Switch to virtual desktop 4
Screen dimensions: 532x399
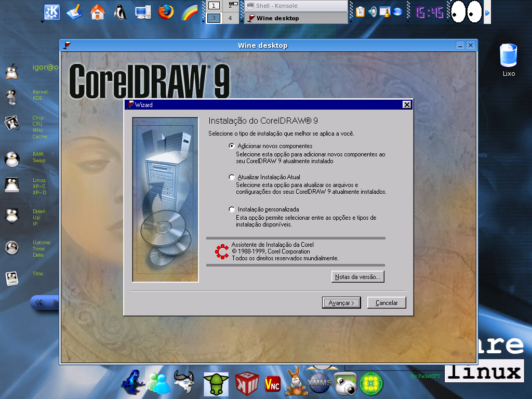[x=230, y=18]
